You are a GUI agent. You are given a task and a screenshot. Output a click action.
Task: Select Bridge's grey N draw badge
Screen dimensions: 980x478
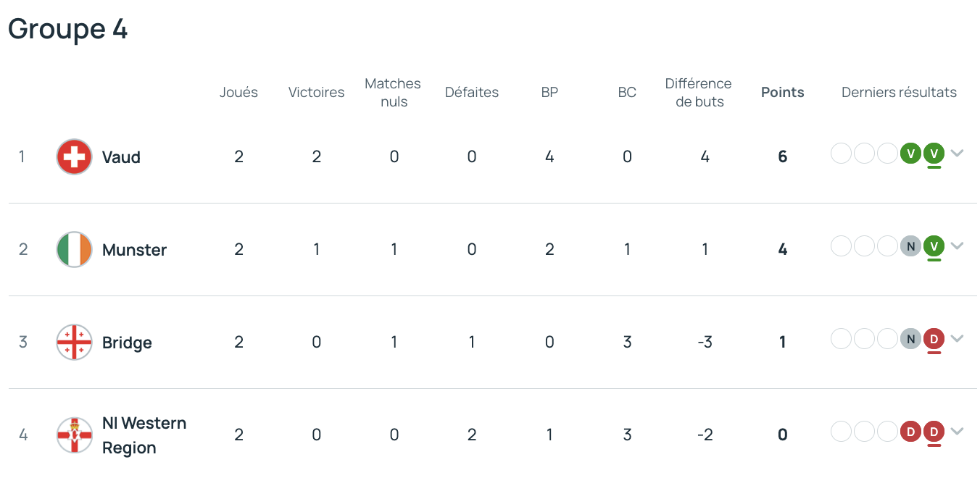(x=910, y=339)
